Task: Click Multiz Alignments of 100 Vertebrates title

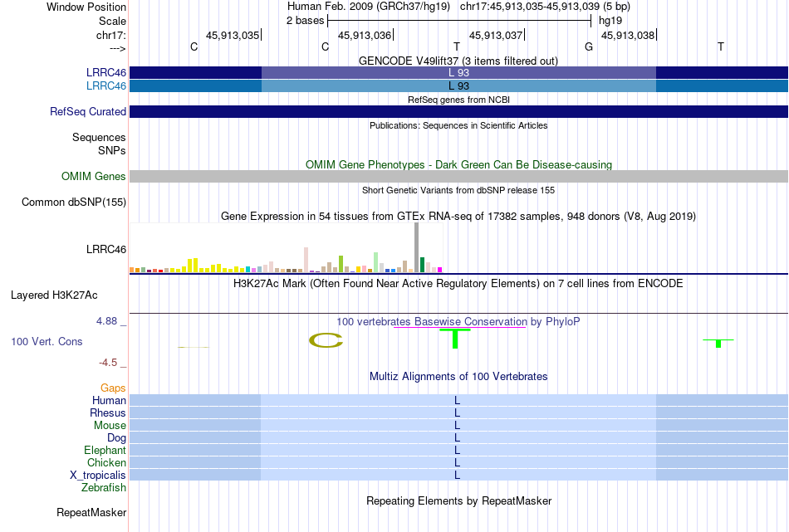Action: click(x=458, y=377)
